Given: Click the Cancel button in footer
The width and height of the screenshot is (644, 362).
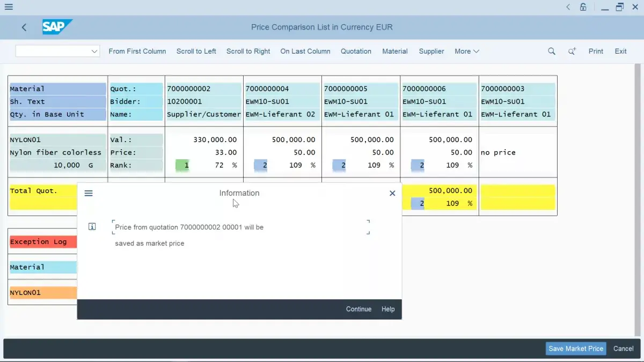Looking at the screenshot, I should tap(624, 349).
